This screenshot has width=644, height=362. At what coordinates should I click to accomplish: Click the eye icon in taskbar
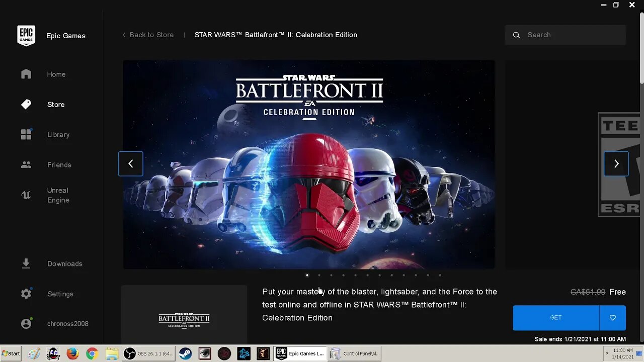tap(204, 354)
